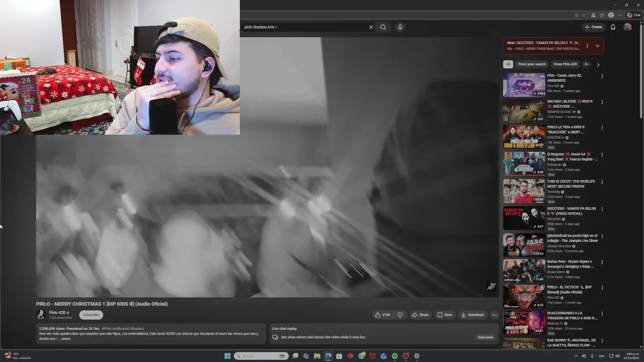This screenshot has width=644, height=362.
Task: Open File Explorer from taskbar
Action: pos(317,356)
